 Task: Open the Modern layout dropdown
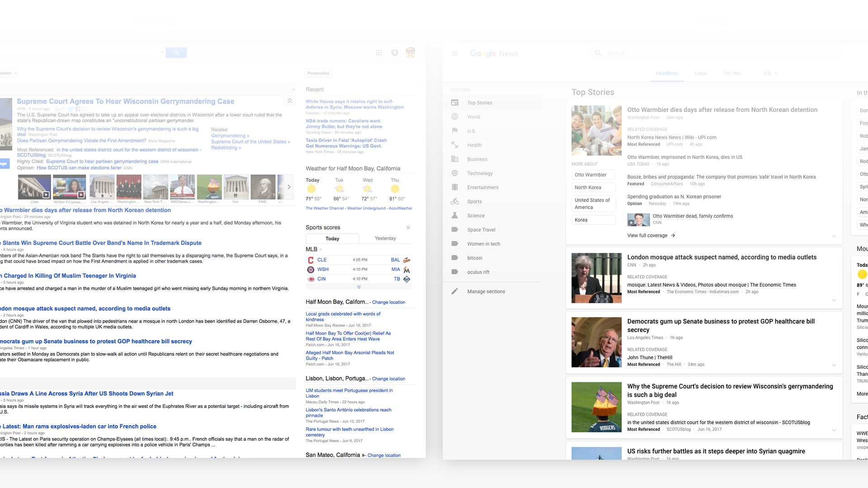[x=8, y=73]
